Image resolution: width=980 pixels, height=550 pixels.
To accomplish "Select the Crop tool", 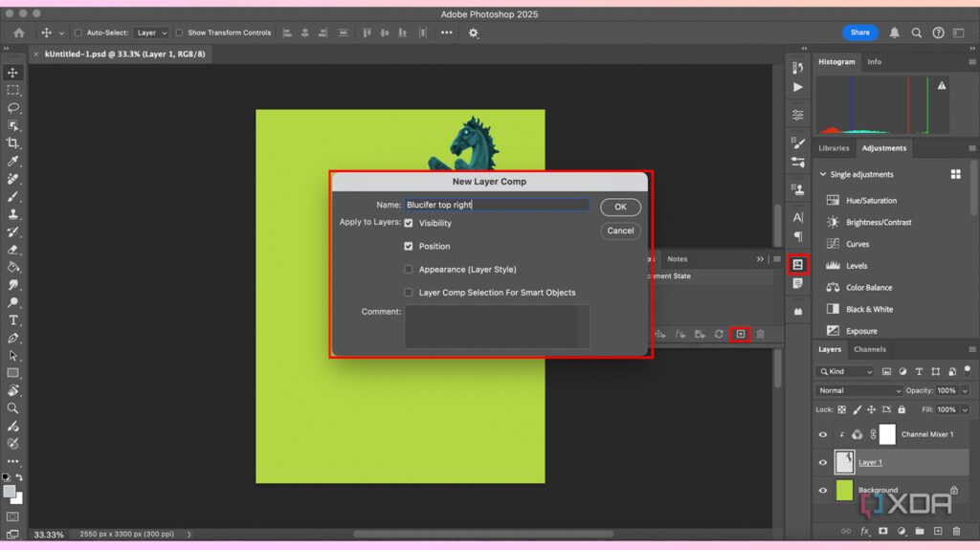I will [12, 143].
